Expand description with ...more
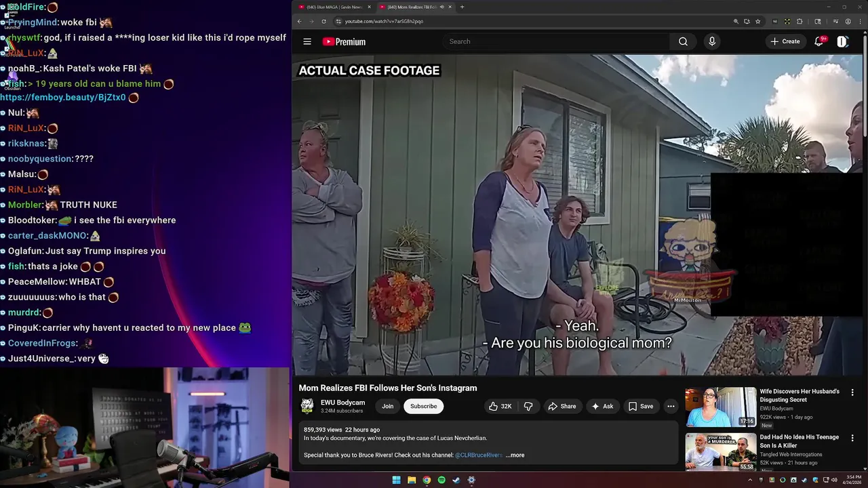 click(x=515, y=455)
